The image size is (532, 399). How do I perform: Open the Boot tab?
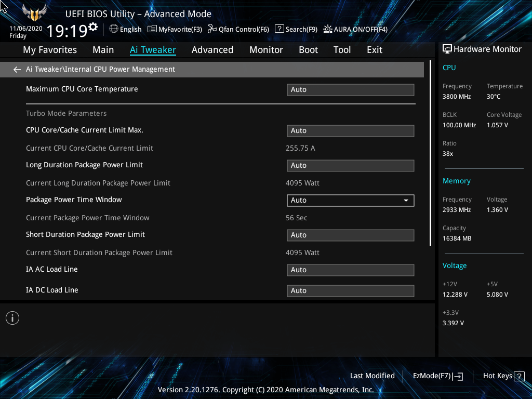click(x=308, y=50)
